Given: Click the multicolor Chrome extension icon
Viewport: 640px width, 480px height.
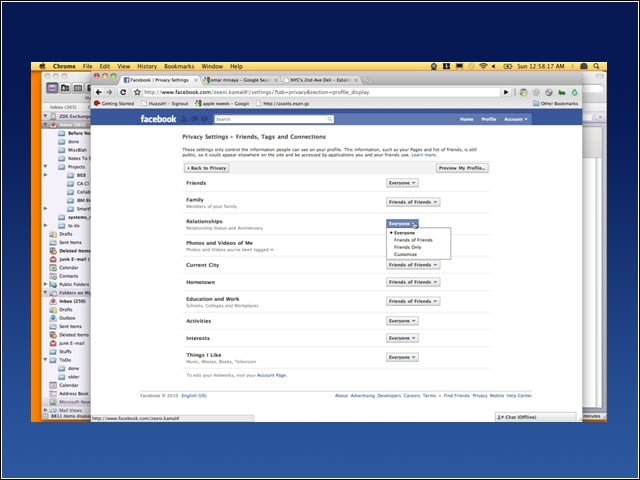Looking at the screenshot, I should pyautogui.click(x=523, y=93).
